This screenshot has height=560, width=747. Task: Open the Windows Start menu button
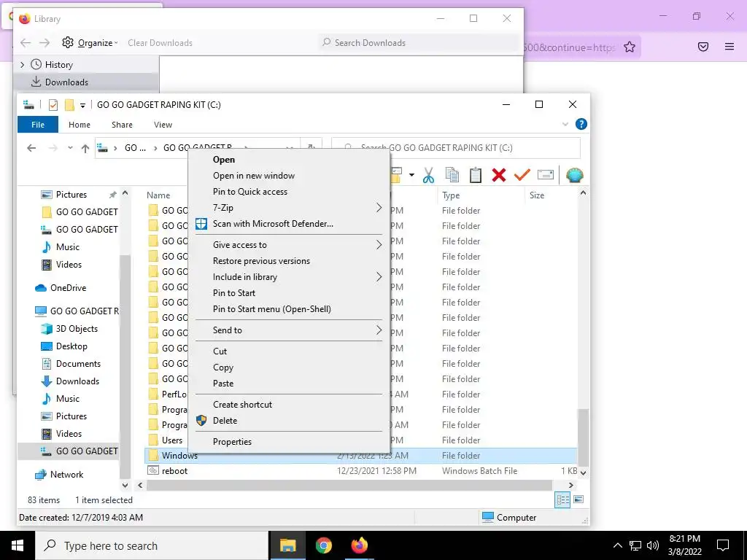(x=18, y=545)
